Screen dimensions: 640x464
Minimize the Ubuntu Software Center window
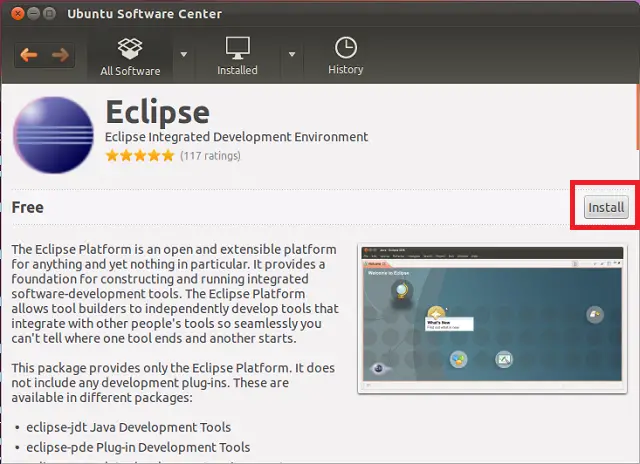pos(33,14)
